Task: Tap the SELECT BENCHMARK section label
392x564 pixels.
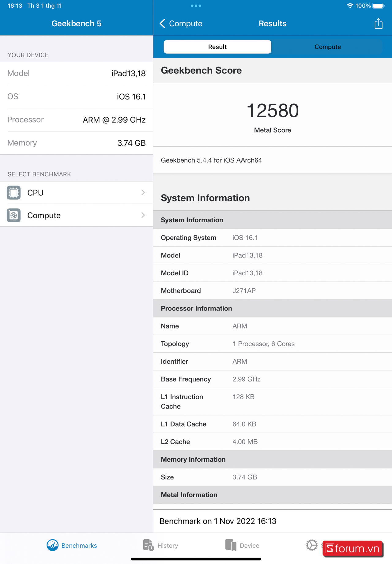Action: pyautogui.click(x=39, y=174)
